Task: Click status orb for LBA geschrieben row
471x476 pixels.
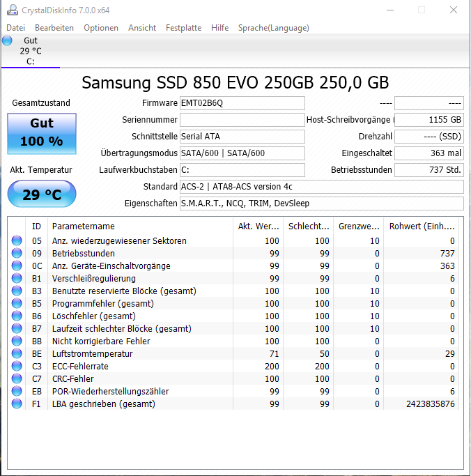Action: (17, 404)
